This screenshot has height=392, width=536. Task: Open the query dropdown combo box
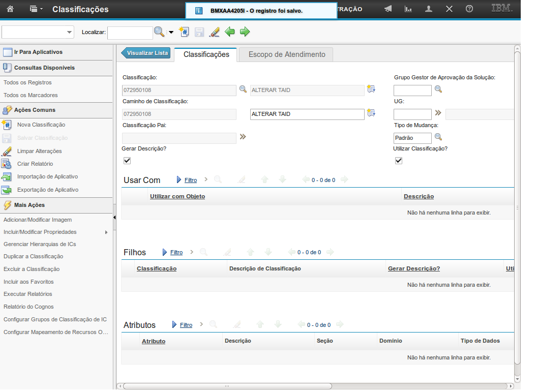pyautogui.click(x=38, y=32)
